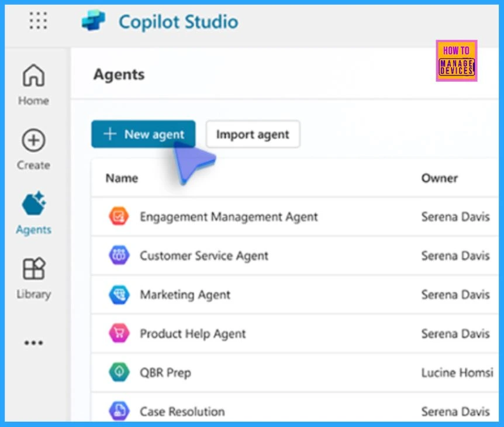Viewport: 504px width, 427px height.
Task: Sort by the Owner column header
Action: pyautogui.click(x=440, y=178)
